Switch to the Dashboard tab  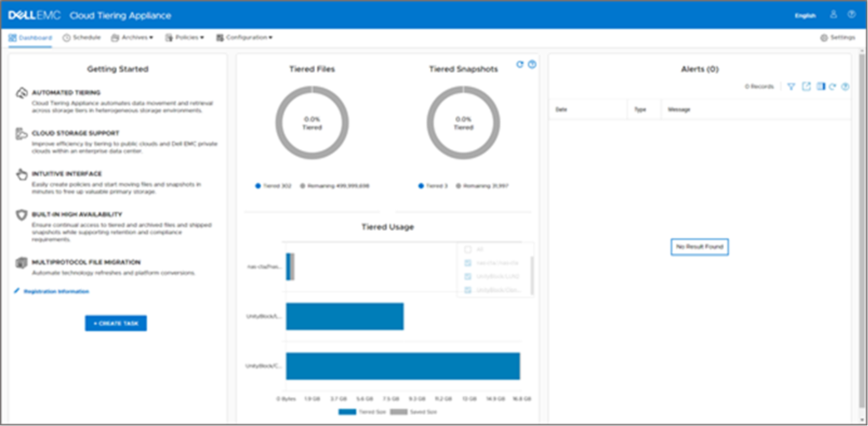coord(30,38)
